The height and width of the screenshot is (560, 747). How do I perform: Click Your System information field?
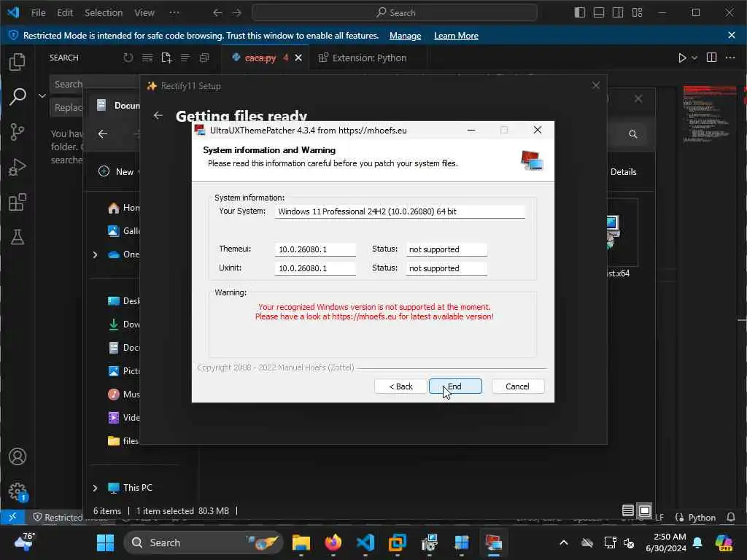tap(400, 211)
